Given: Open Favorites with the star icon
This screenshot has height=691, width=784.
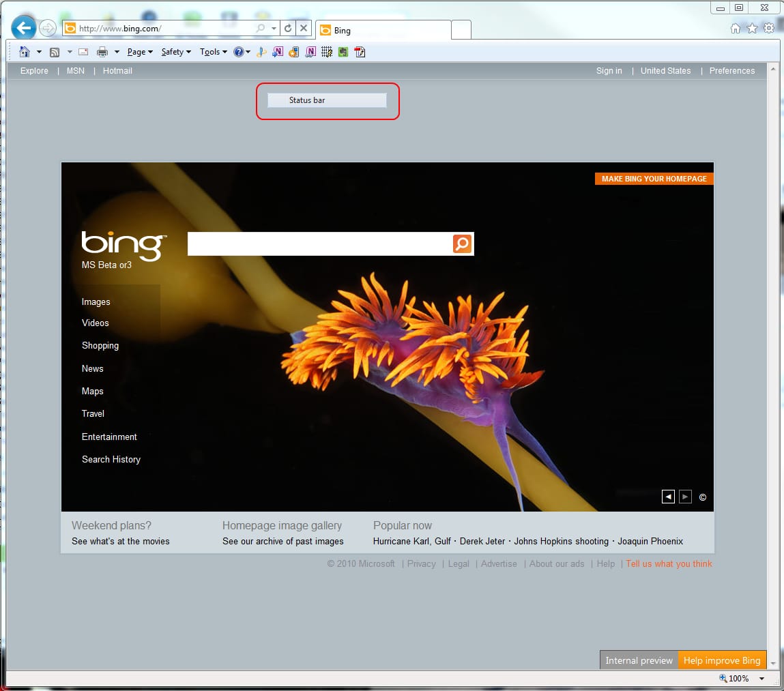Looking at the screenshot, I should pos(752,28).
